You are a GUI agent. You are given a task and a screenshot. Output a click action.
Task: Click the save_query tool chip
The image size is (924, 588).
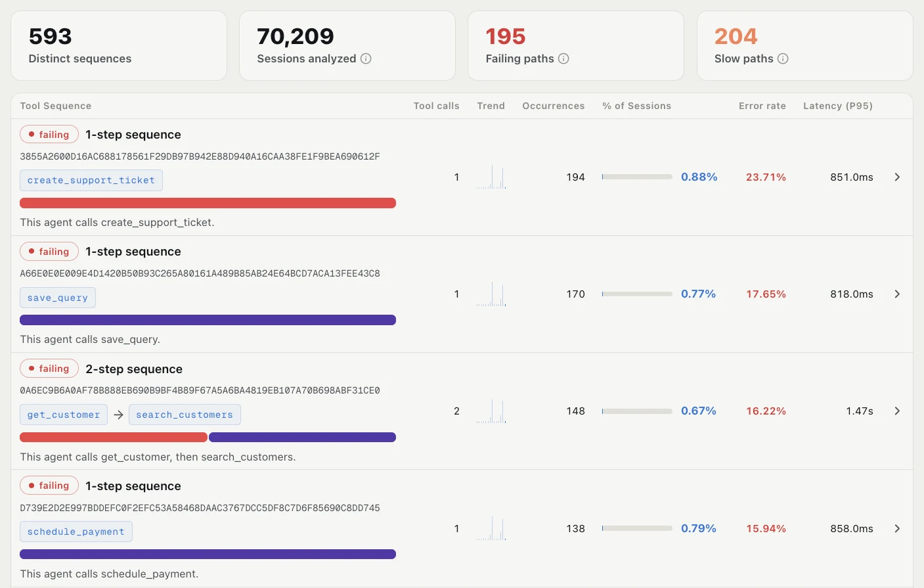pyautogui.click(x=58, y=298)
